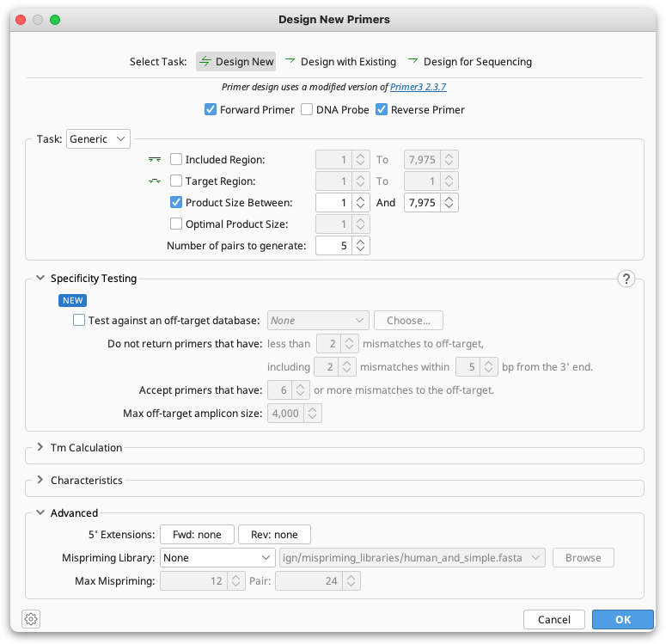Click the Fwd: none extension button

pyautogui.click(x=197, y=535)
